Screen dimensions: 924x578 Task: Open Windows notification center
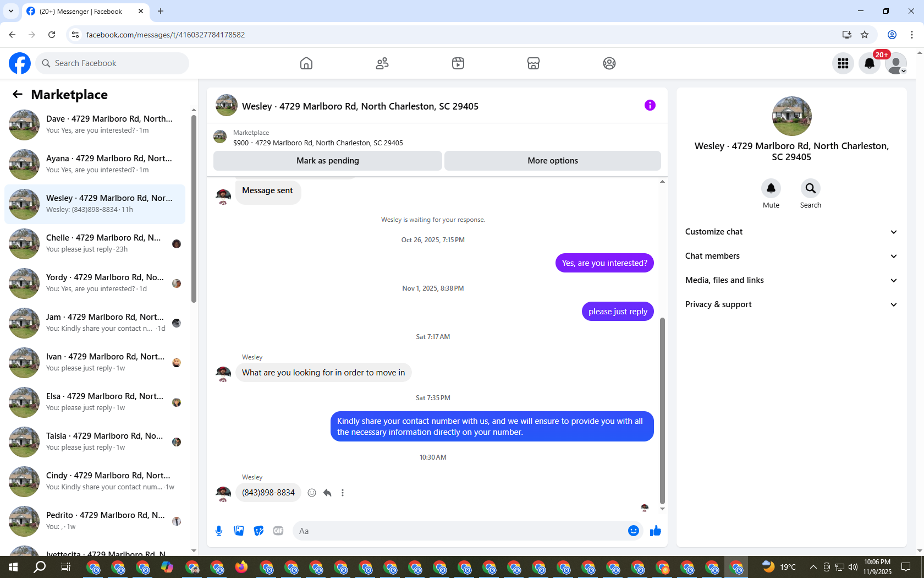906,567
